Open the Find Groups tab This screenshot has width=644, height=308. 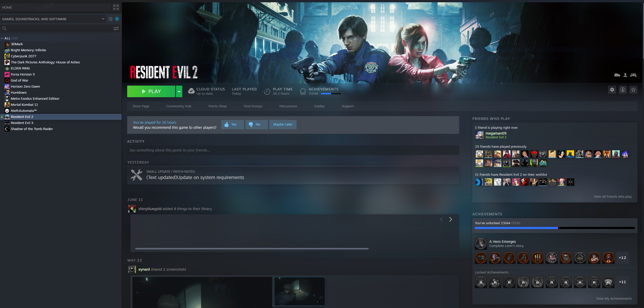pos(253,106)
